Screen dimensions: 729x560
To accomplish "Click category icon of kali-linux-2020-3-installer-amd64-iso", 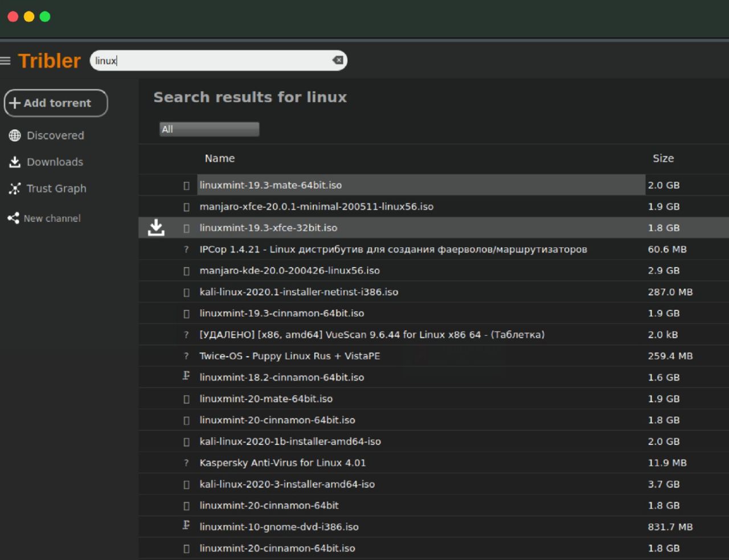I will [186, 485].
